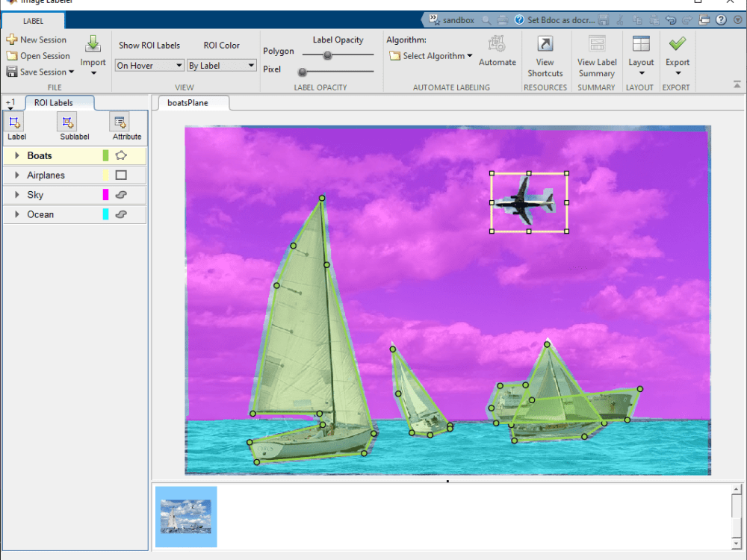Click the pixel brush icon for Ocean
The width and height of the screenshot is (747, 560).
click(x=121, y=214)
